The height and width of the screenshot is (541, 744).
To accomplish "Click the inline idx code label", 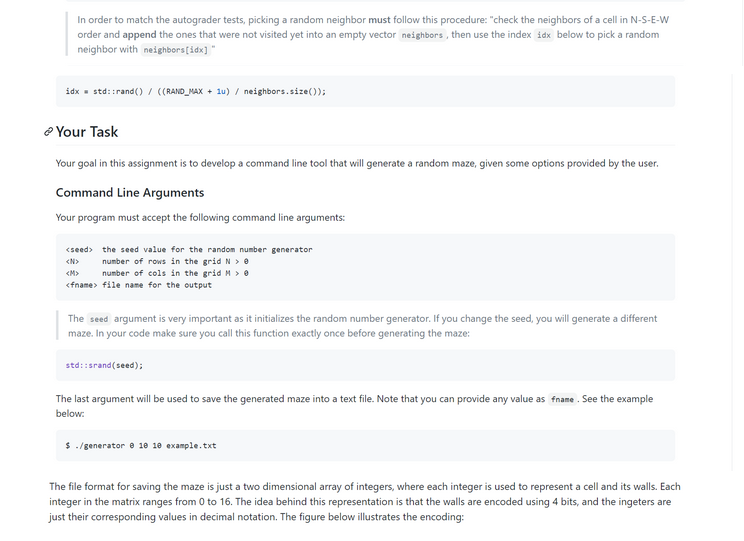I will click(x=544, y=35).
